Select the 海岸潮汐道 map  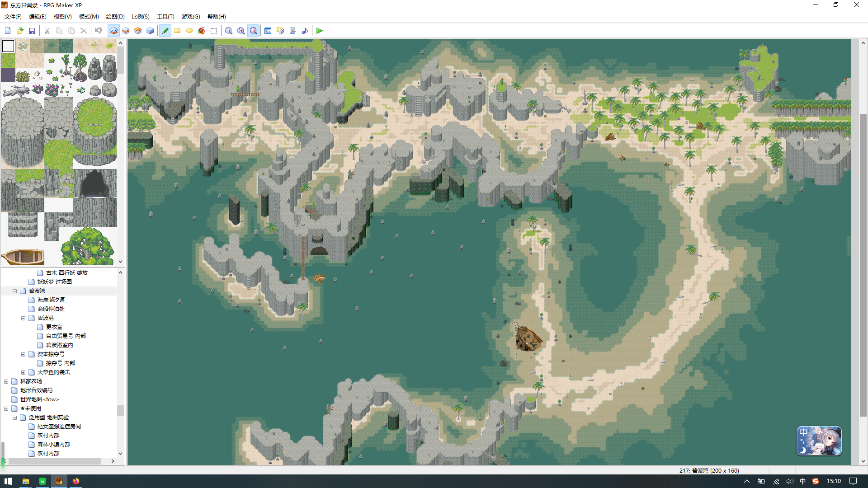coord(51,300)
